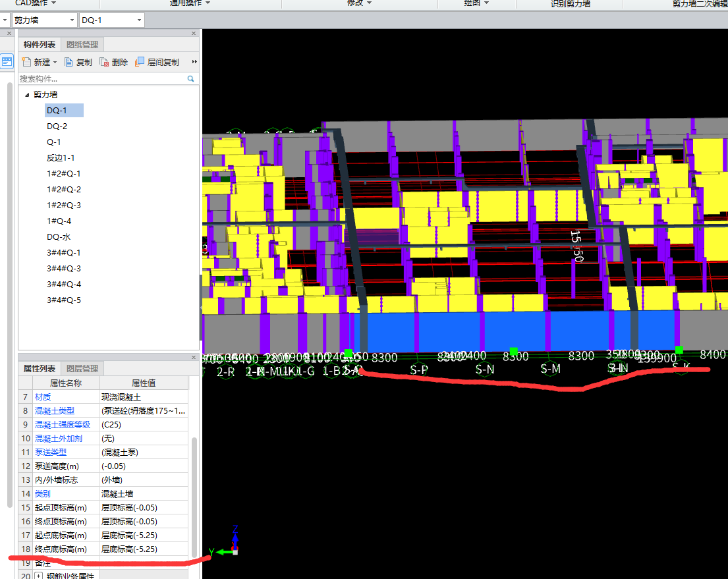Switch to the 图层管理 tab

click(82, 369)
